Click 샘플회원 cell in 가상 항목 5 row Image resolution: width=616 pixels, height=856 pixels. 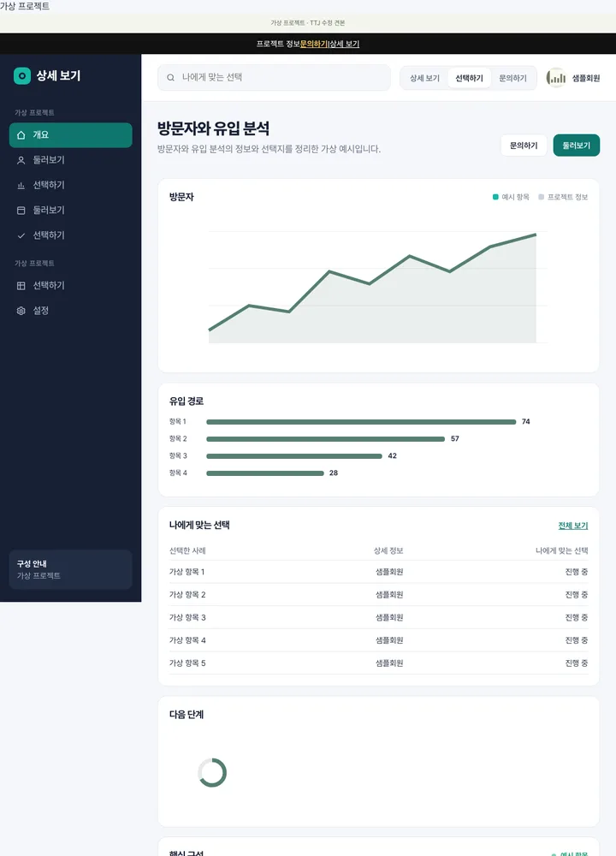coord(389,663)
